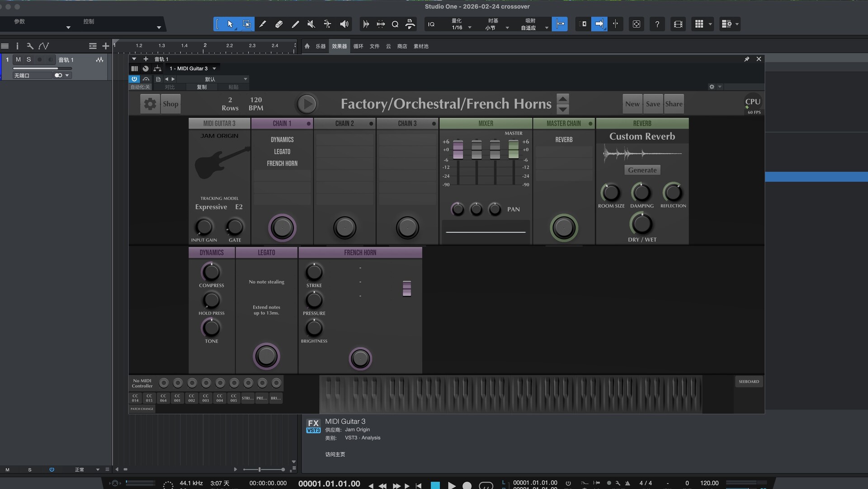Select the Arrow tool in toolbar
The image size is (868, 489).
230,24
